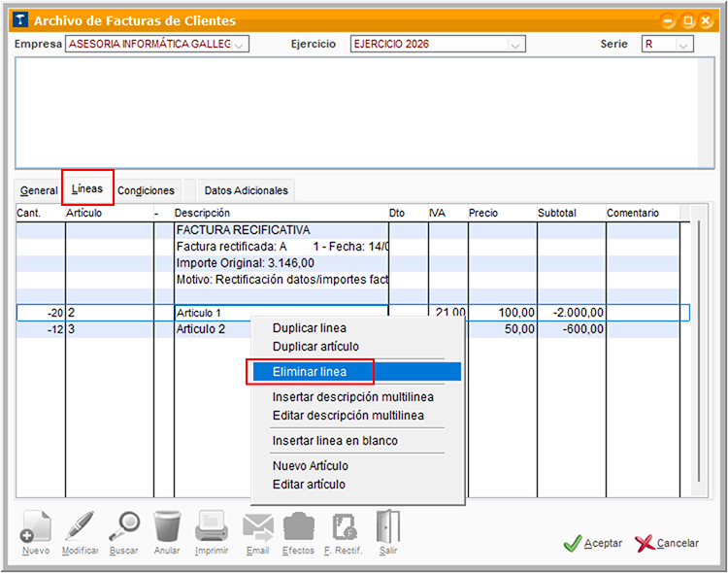This screenshot has height=573, width=728.
Task: Choose Editar artículo in context menu
Action: pyautogui.click(x=356, y=485)
